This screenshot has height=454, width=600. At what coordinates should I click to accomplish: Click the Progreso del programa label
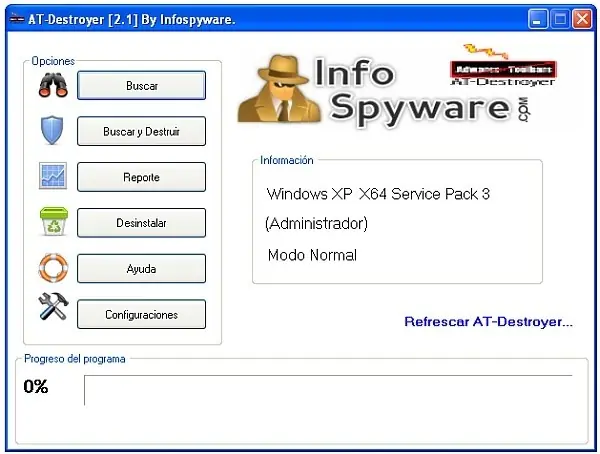pyautogui.click(x=75, y=359)
